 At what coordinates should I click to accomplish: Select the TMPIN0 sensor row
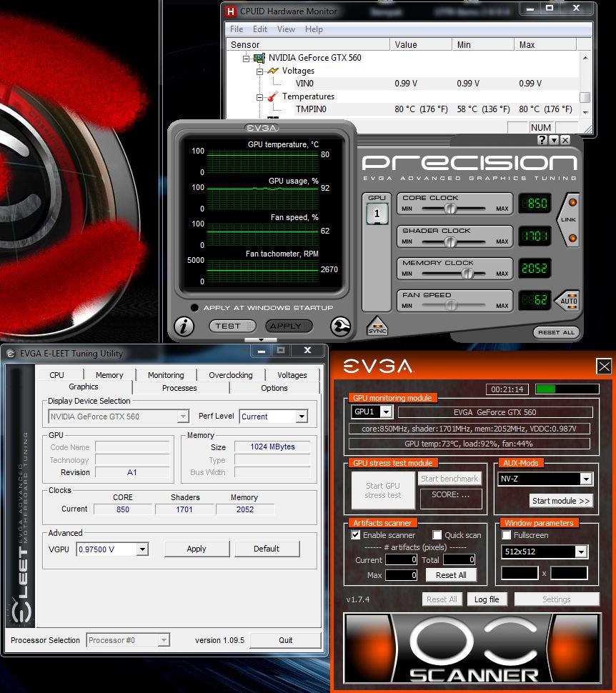coord(402,109)
